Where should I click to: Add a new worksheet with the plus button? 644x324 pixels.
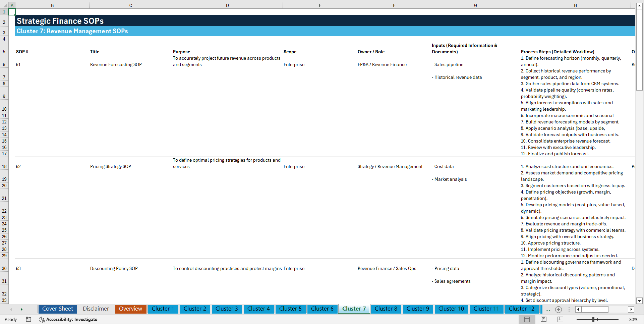[x=558, y=309]
